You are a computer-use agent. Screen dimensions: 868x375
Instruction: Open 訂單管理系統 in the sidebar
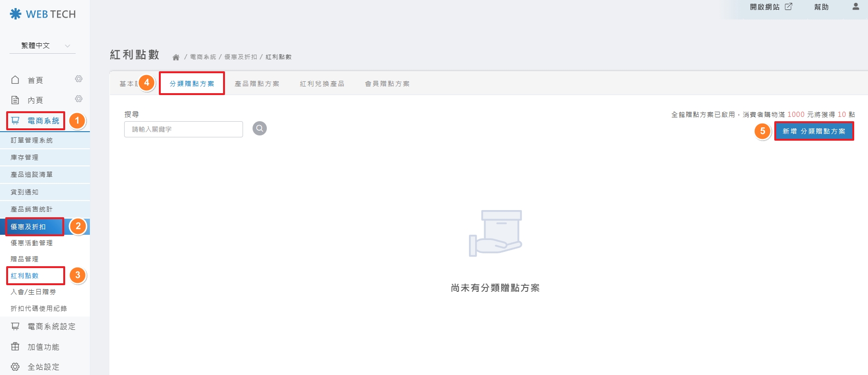[32, 140]
